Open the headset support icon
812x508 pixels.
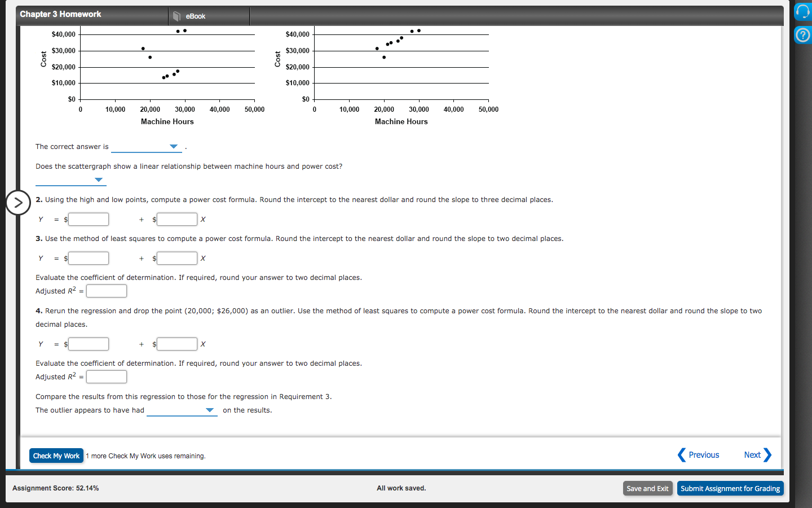802,11
